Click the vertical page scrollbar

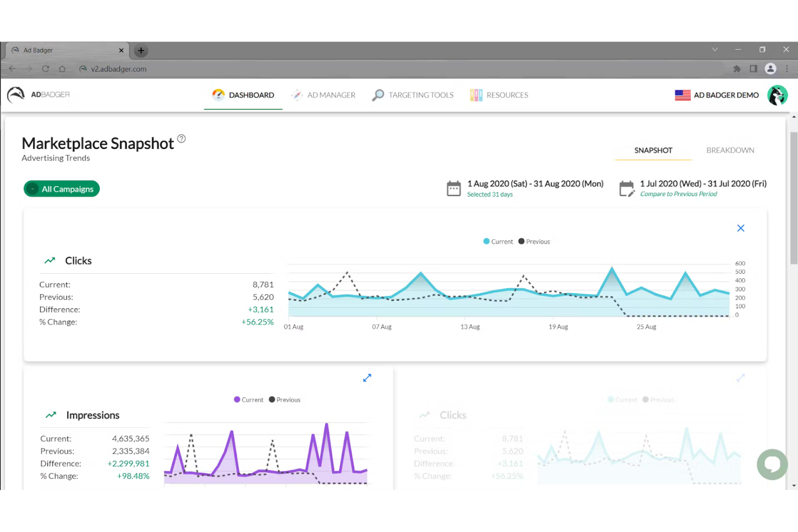(794, 197)
